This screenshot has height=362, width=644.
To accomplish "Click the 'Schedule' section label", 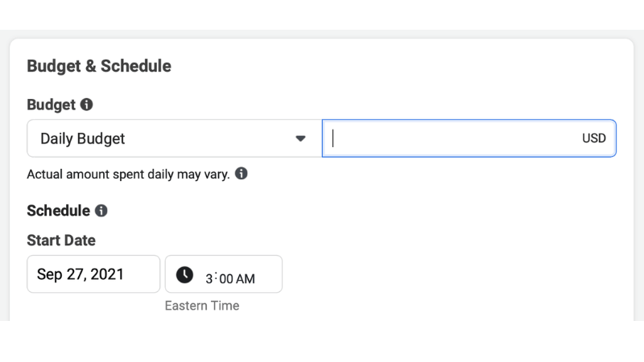I will point(58,211).
